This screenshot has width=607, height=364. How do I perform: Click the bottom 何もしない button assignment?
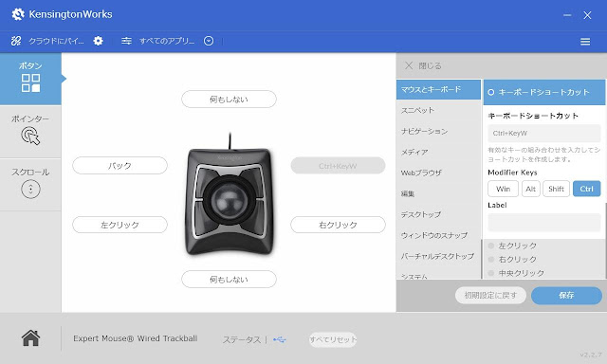coord(229,280)
